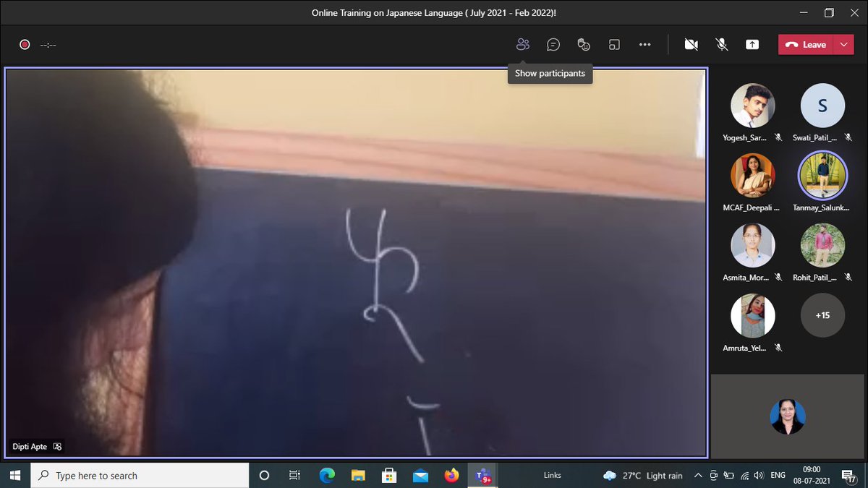The height and width of the screenshot is (488, 868).
Task: Select Swati_Patil participant avatar
Action: (822, 106)
